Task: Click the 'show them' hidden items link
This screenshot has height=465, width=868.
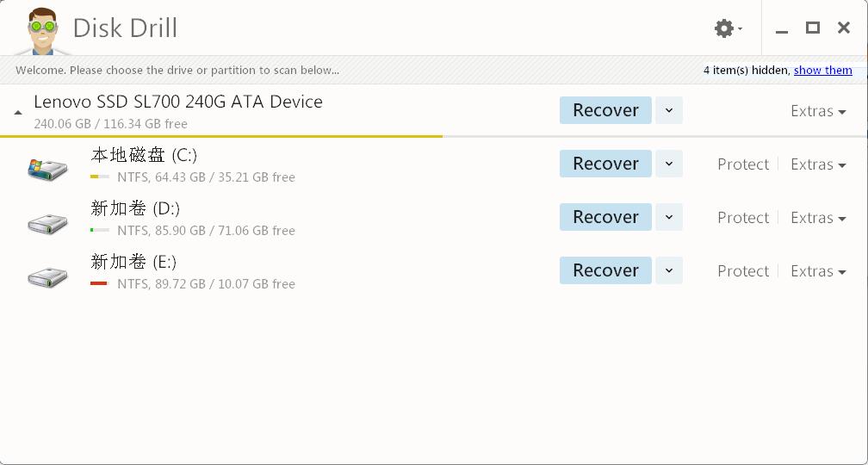Action: click(822, 71)
